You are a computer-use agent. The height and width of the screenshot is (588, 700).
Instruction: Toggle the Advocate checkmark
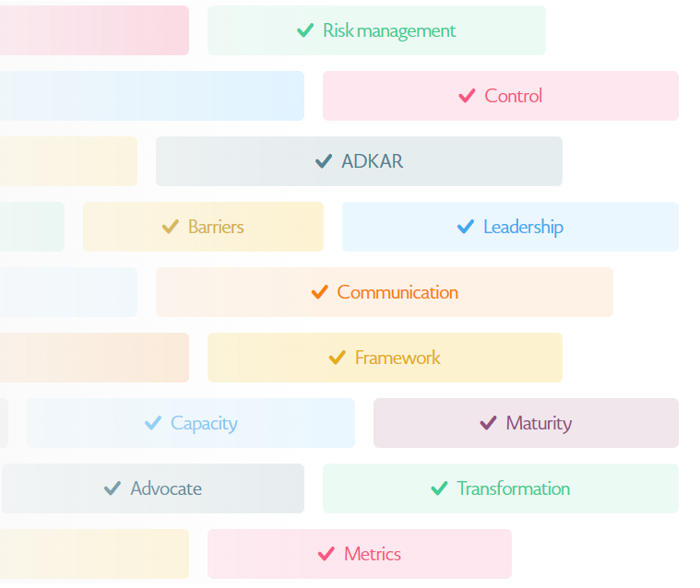click(x=113, y=488)
